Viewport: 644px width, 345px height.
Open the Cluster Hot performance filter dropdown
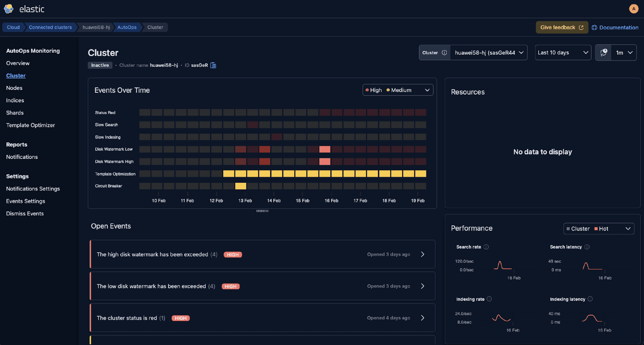(599, 228)
